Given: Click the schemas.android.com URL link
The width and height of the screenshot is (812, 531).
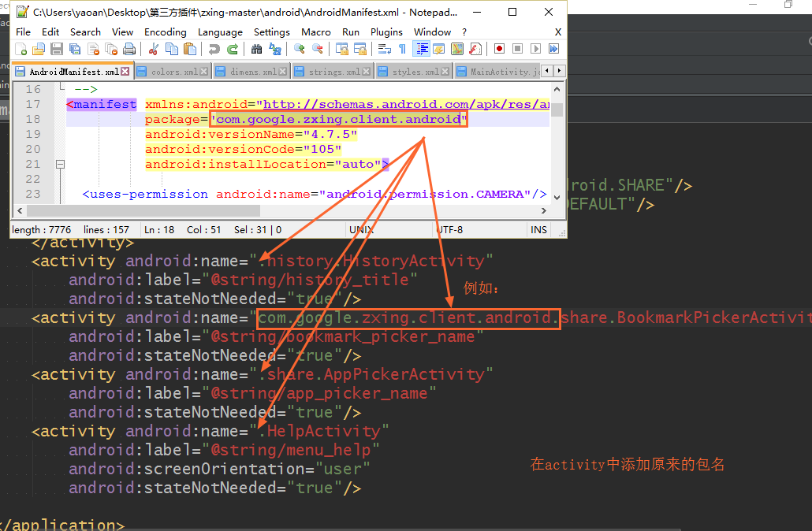Looking at the screenshot, I should point(407,105).
